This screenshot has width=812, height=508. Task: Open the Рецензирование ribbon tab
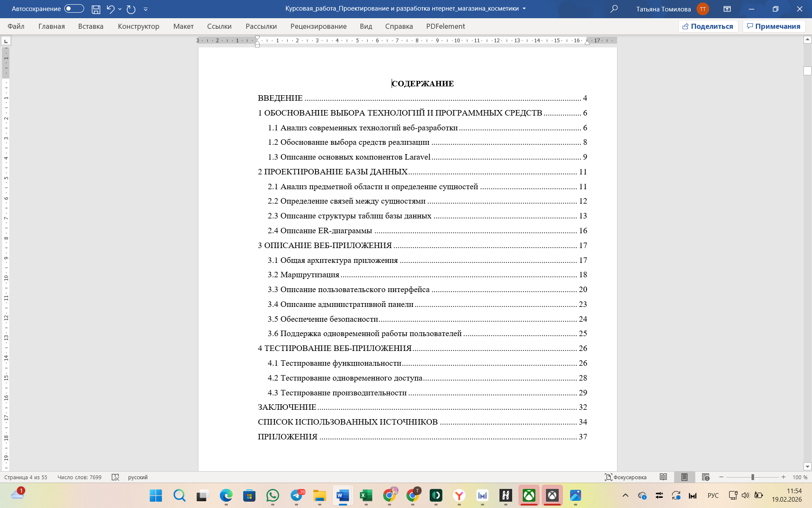[x=318, y=26]
